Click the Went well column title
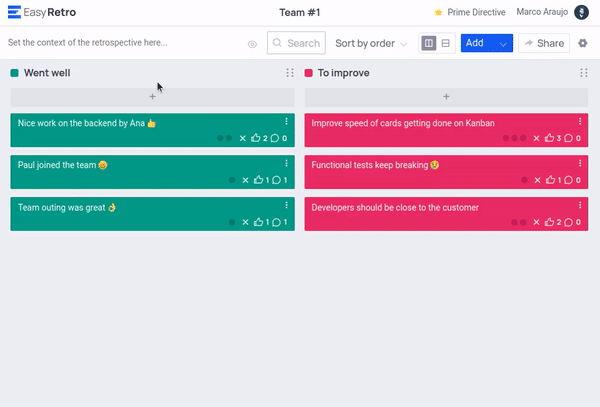The image size is (600, 407). coord(47,73)
